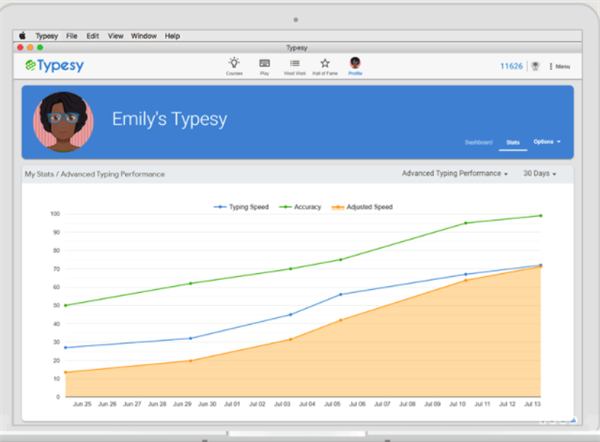The height and width of the screenshot is (442, 600).
Task: Click the Emily's Typesy heading
Action: 170,119
